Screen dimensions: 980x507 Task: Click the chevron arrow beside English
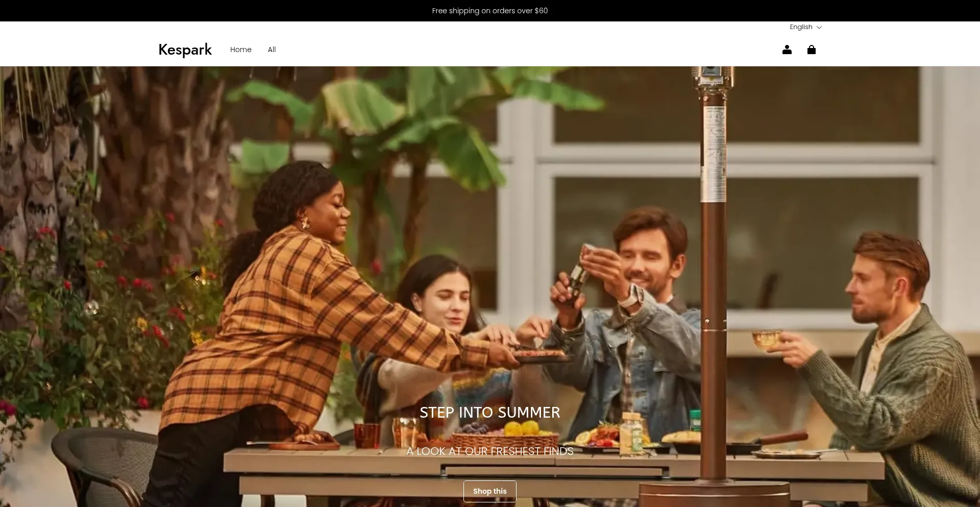pyautogui.click(x=819, y=28)
